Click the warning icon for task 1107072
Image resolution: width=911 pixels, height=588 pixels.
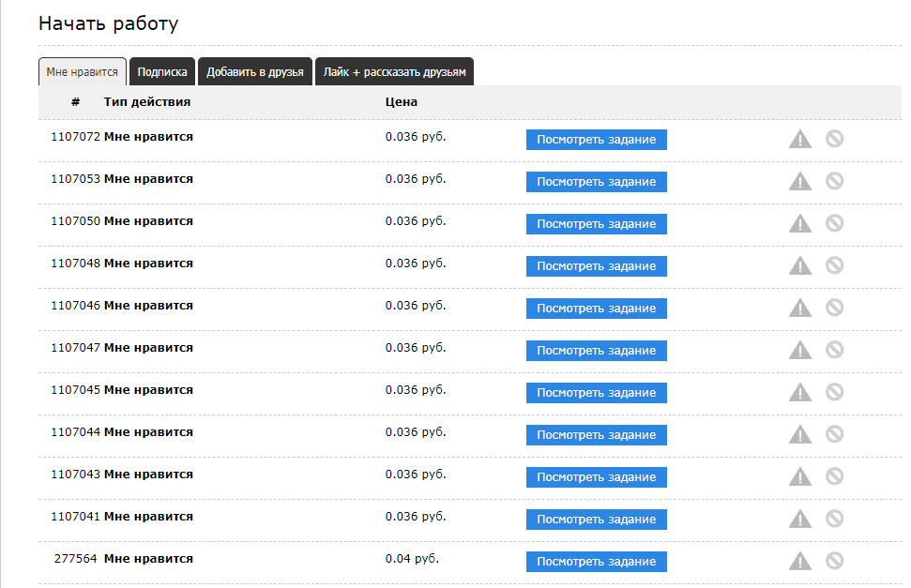pos(800,139)
